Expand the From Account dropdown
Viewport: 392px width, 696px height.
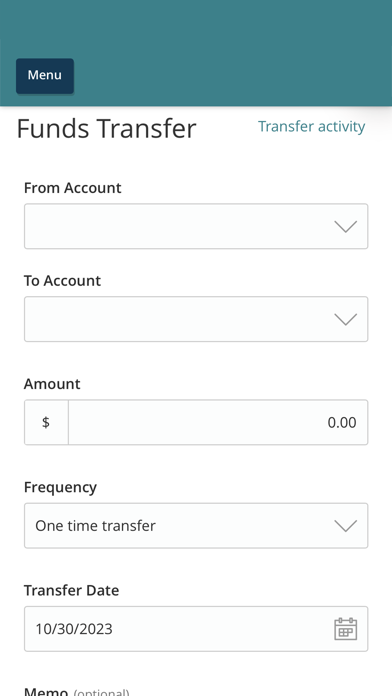[196, 226]
